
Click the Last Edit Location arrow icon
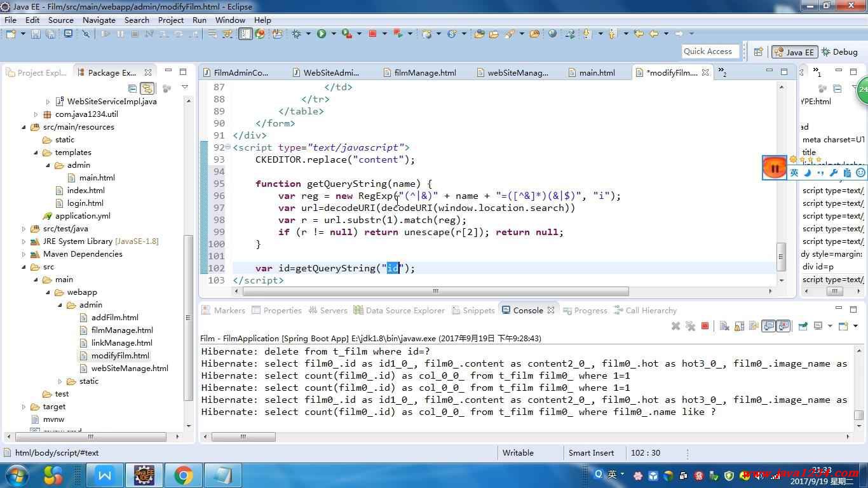click(x=638, y=34)
